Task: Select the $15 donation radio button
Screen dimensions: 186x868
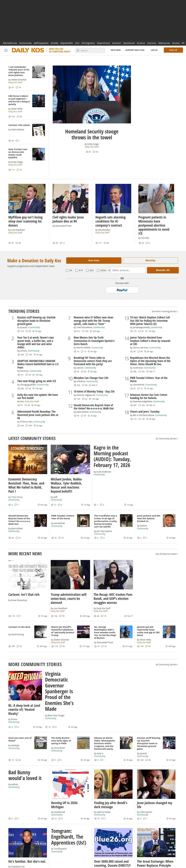Action: [77, 270]
